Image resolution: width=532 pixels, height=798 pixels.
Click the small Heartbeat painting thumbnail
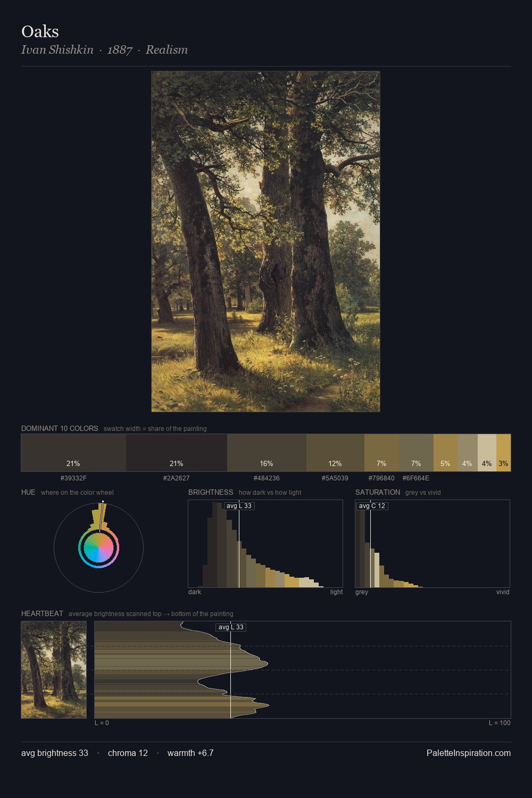(54, 670)
